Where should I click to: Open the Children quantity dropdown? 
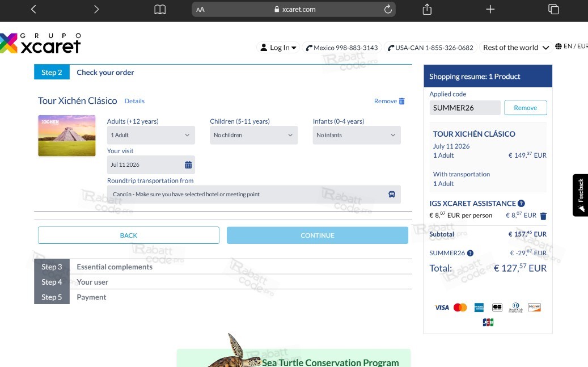(254, 135)
